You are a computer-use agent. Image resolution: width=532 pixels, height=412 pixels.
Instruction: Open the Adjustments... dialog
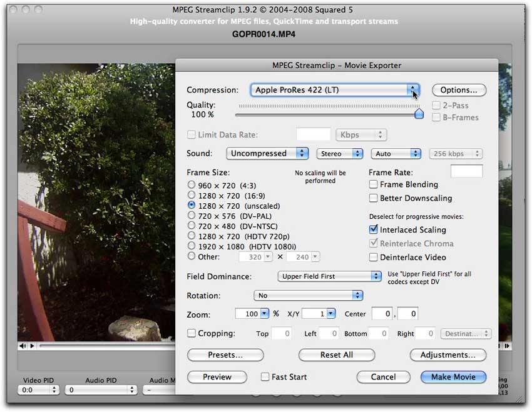(x=448, y=355)
